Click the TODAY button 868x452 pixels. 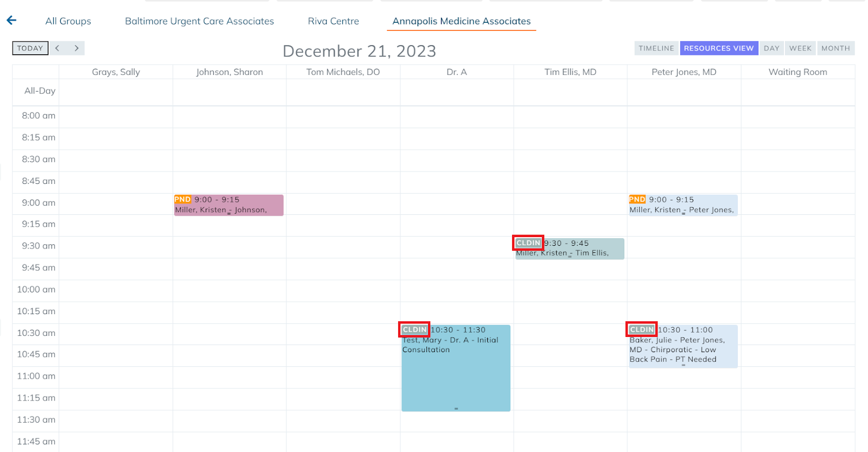coord(30,48)
